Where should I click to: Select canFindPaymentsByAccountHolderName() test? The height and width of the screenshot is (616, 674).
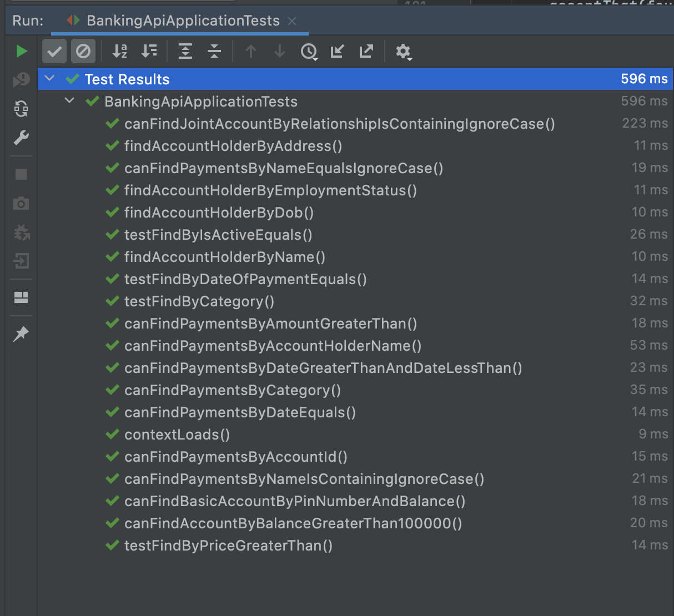[x=273, y=346]
